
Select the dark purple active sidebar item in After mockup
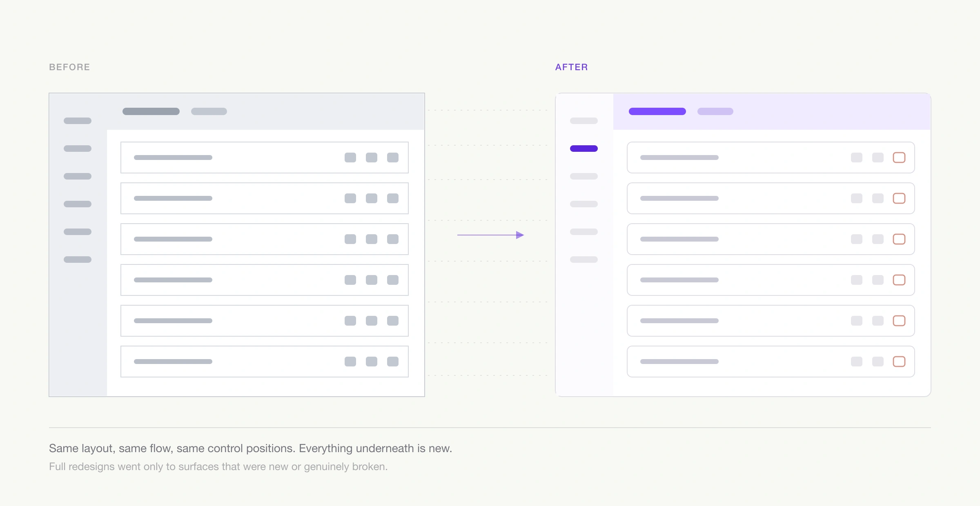(584, 149)
